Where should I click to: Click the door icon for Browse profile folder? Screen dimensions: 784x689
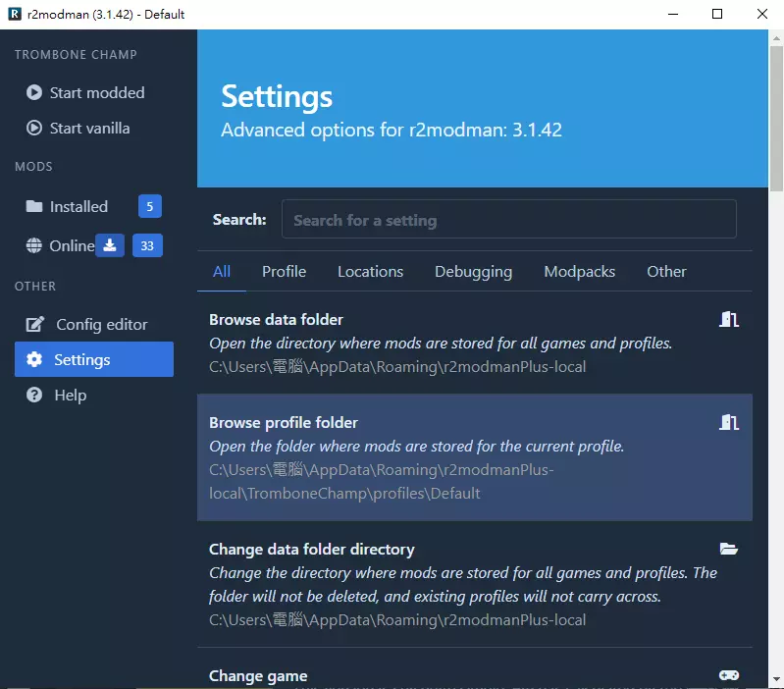pos(728,422)
